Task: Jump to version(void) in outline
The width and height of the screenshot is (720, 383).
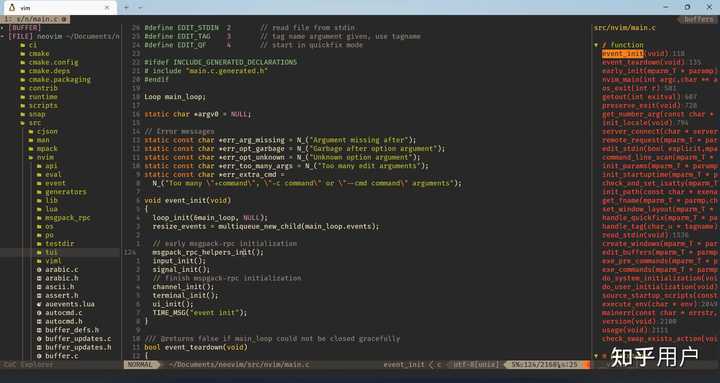Action: (x=639, y=321)
